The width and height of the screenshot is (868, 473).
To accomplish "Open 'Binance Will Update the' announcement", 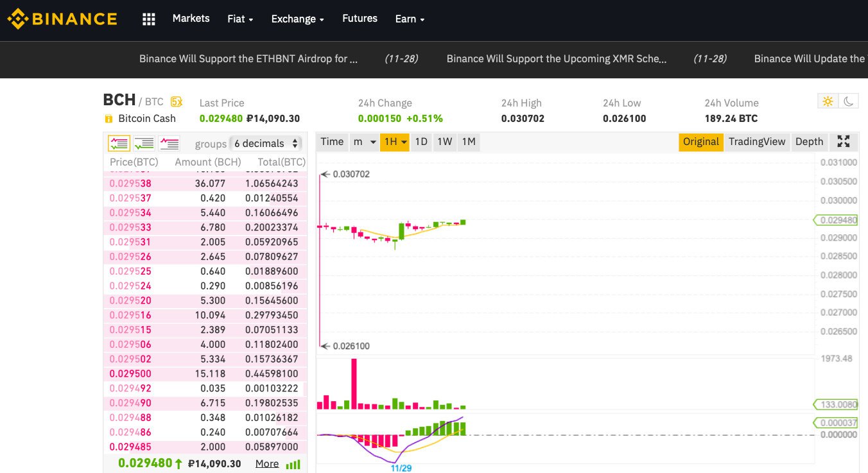I will (x=810, y=58).
